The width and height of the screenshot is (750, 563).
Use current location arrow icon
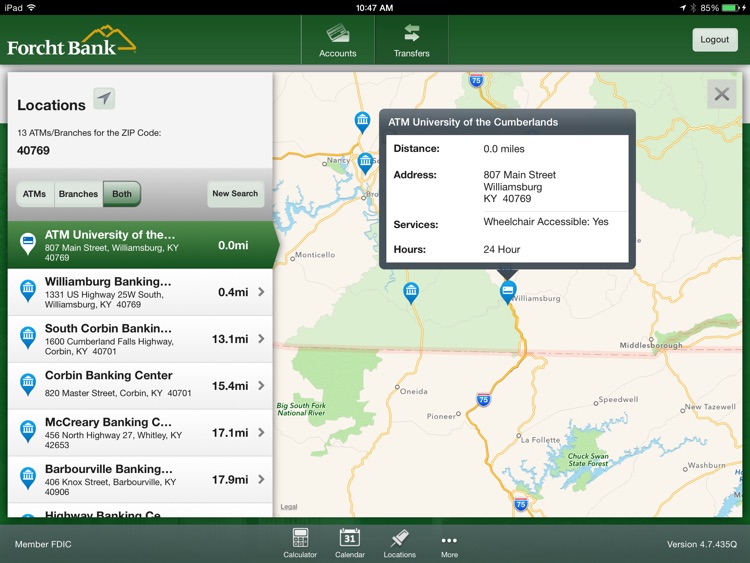click(104, 99)
